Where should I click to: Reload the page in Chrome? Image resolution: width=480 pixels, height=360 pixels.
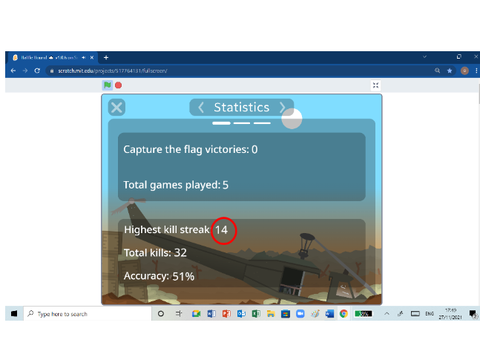[37, 71]
